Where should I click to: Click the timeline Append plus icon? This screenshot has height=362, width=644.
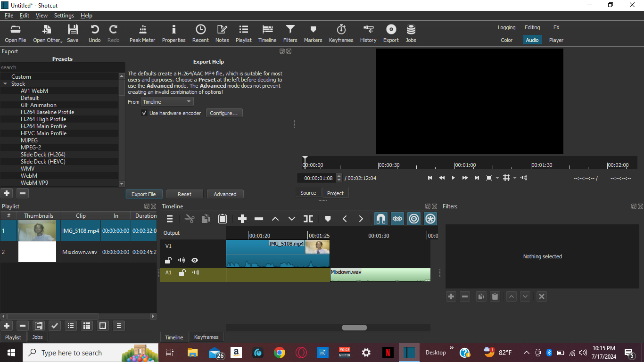(x=242, y=219)
